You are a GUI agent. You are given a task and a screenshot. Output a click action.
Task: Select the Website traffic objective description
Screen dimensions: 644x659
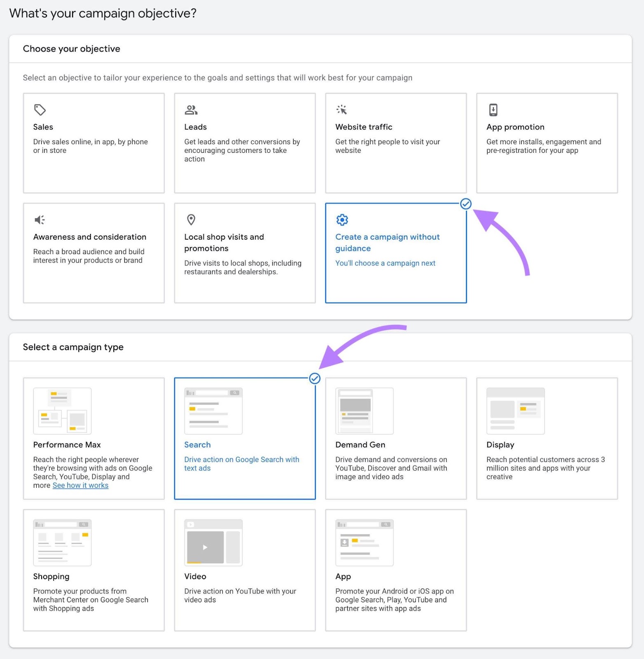point(387,146)
